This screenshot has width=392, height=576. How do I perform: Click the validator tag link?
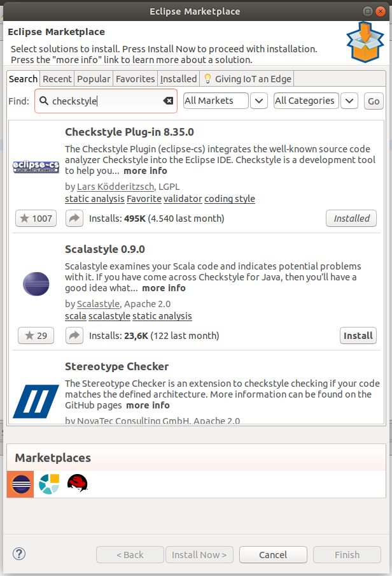[x=183, y=199]
